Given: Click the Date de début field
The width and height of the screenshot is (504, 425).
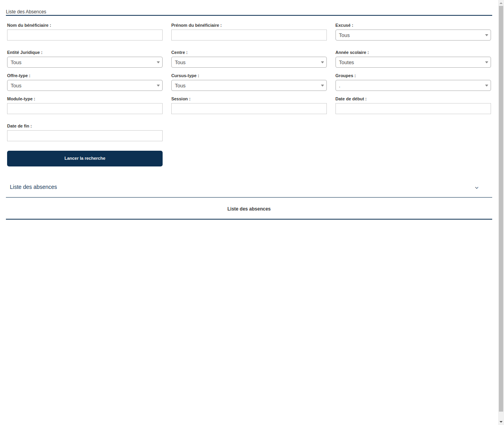Looking at the screenshot, I should (x=413, y=109).
